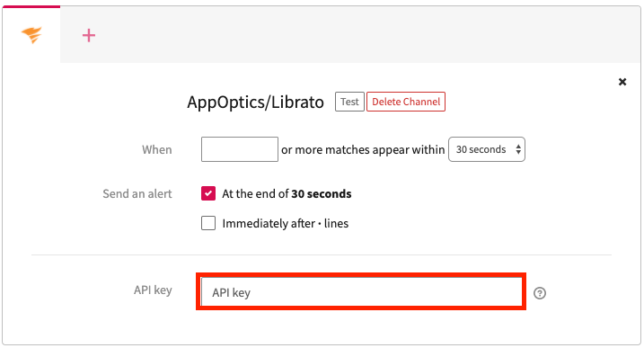
Task: Focus the match count field after When
Action: (x=240, y=149)
